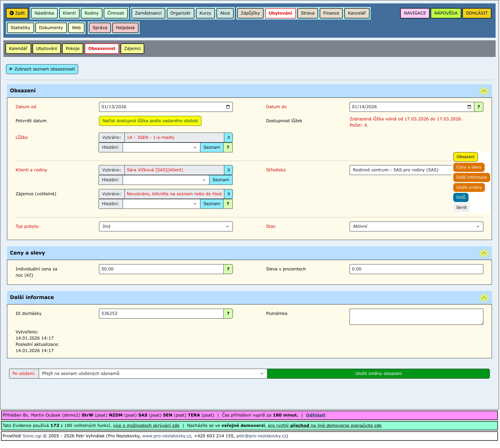The image size is (500, 448).
Task: Open the Typ pobytu dropdown
Action: (166, 226)
